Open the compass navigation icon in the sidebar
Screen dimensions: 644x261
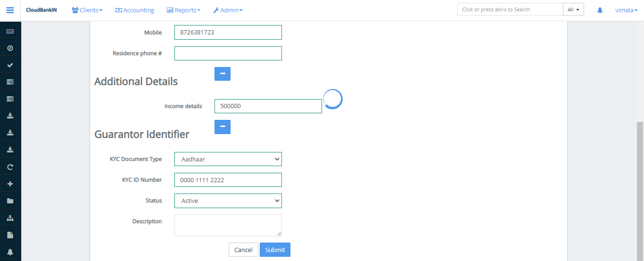[10, 48]
